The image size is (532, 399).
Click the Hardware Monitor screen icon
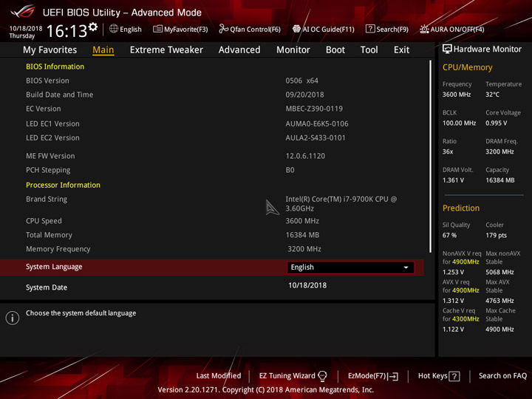pyautogui.click(x=447, y=49)
